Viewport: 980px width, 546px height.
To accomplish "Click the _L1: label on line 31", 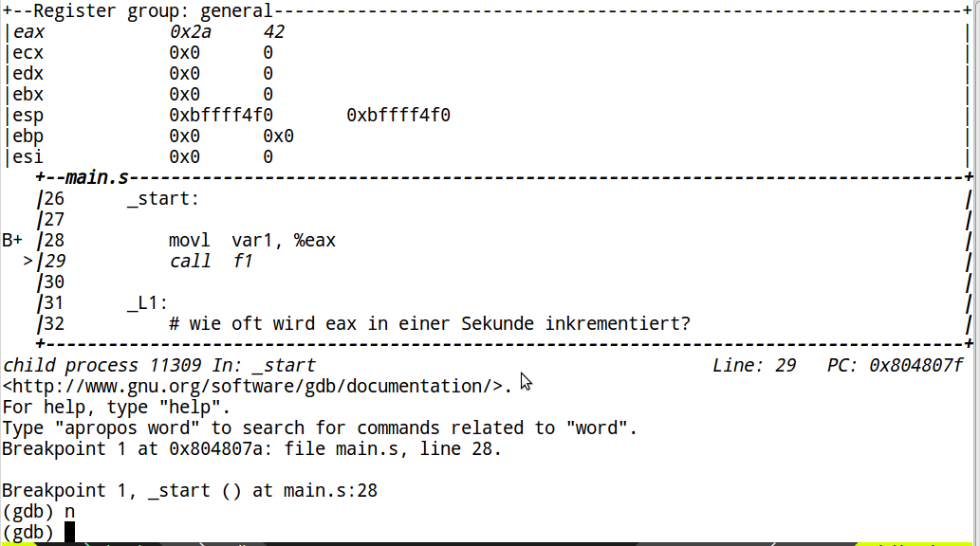I will (x=147, y=303).
